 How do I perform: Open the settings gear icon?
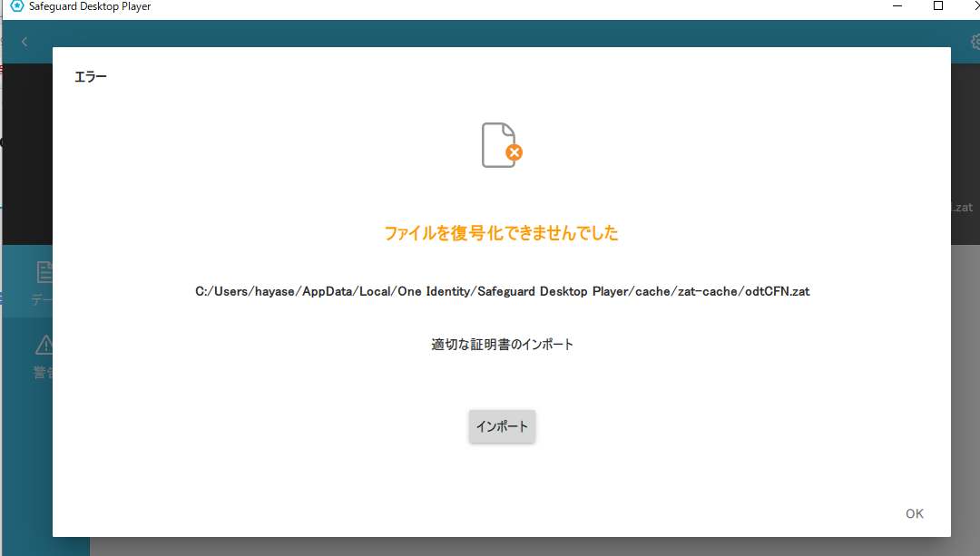975,42
